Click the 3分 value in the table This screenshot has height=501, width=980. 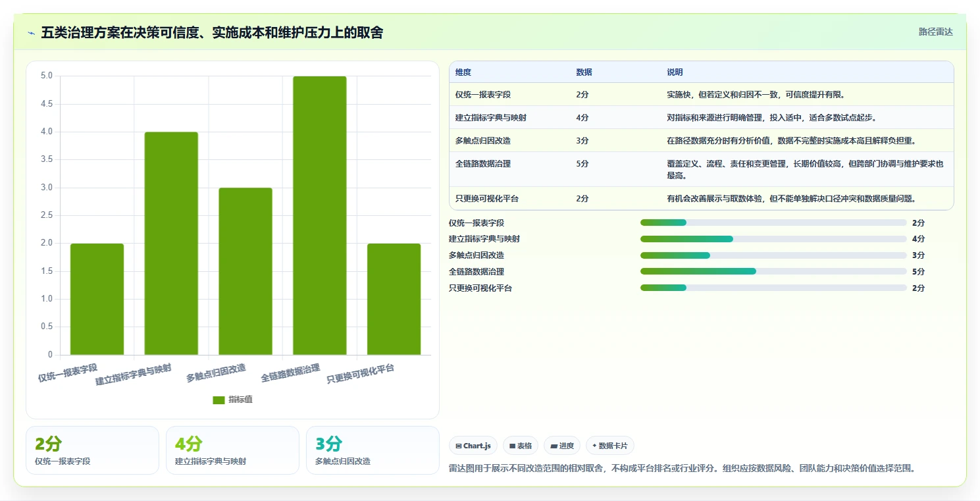click(582, 141)
